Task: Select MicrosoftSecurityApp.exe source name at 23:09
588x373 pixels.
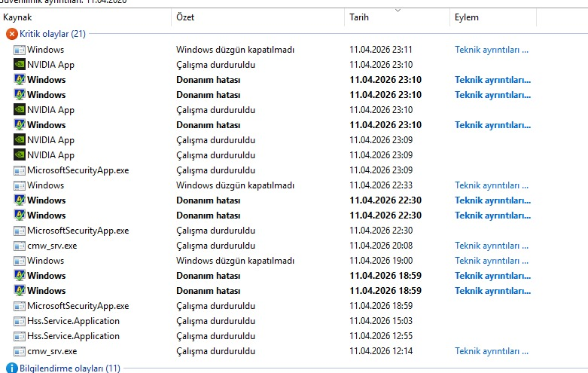Action: pos(78,170)
